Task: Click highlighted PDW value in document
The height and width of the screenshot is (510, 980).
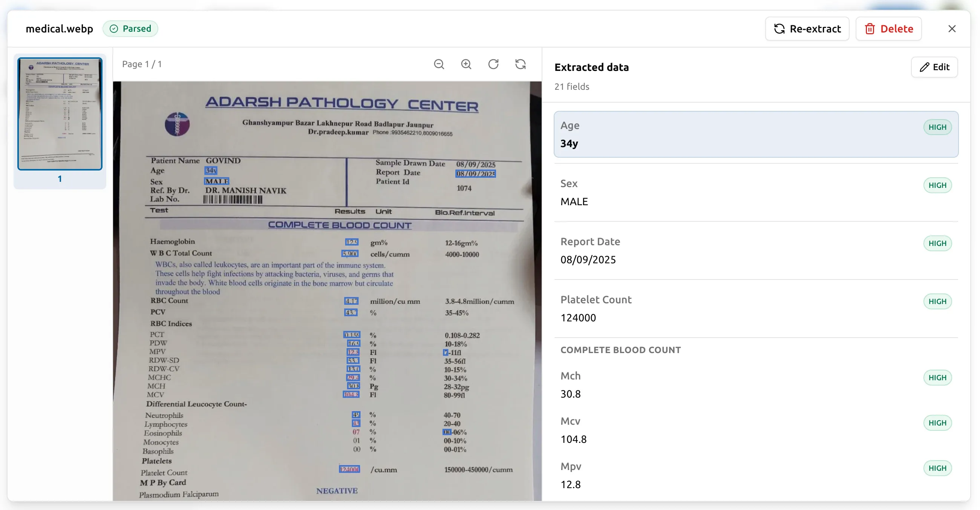Action: click(354, 343)
